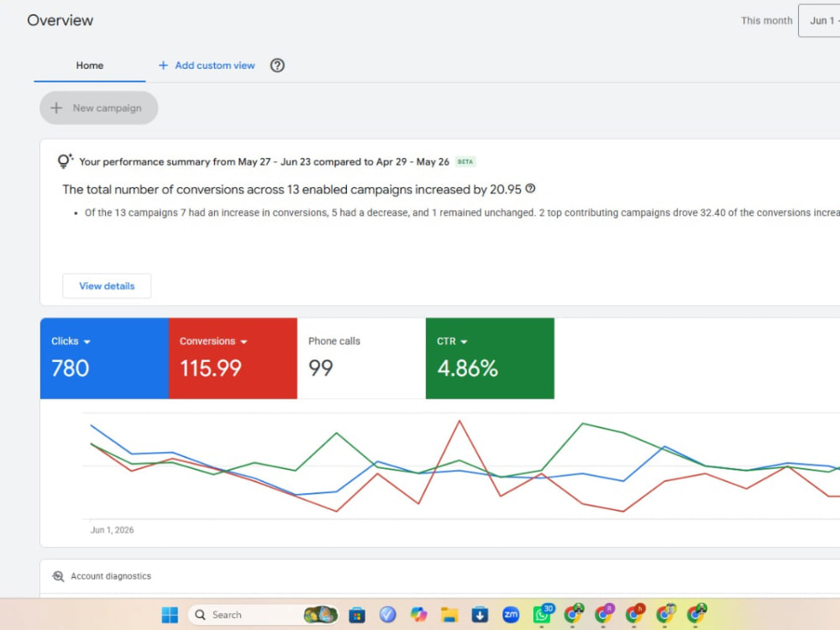Open Chrome profile with red h badge
Image resolution: width=840 pixels, height=630 pixels.
click(x=634, y=614)
